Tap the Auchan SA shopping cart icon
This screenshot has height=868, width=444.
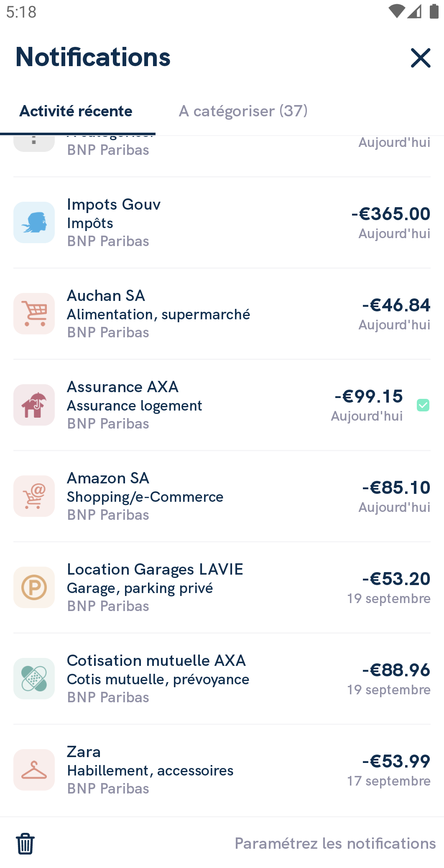click(x=34, y=313)
